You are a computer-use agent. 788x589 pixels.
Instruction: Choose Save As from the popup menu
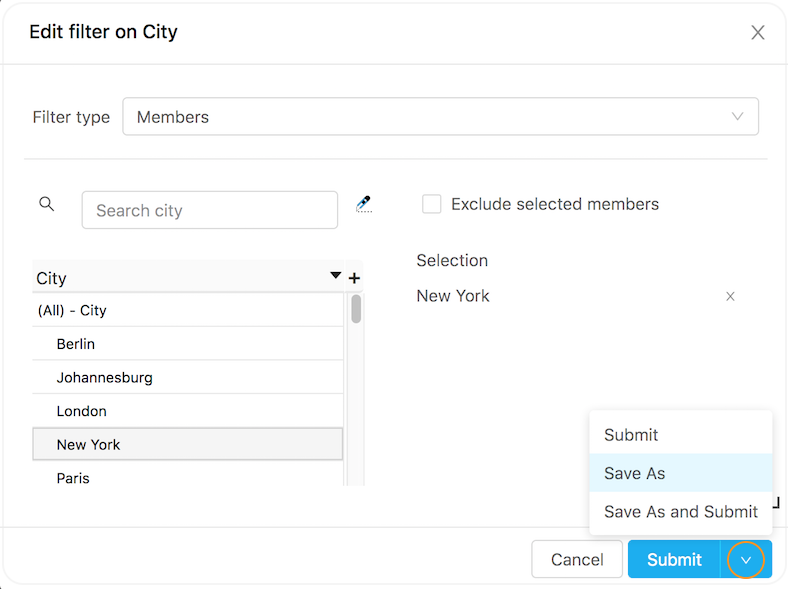[635, 473]
